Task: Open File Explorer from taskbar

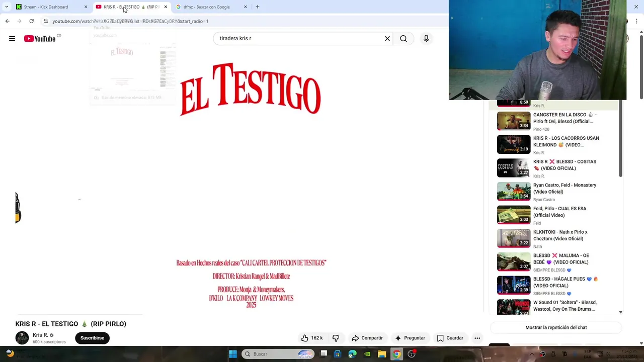Action: [382, 354]
